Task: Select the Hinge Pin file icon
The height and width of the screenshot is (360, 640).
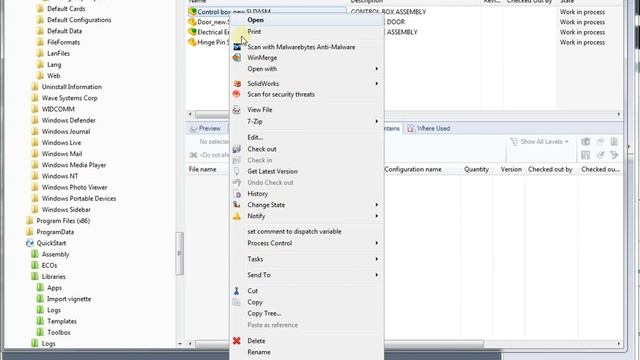Action: [192, 42]
